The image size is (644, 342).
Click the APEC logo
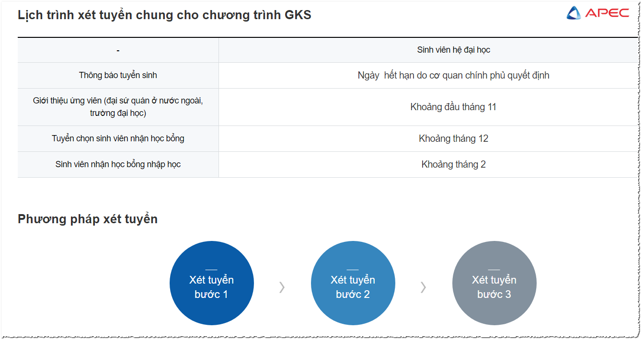[598, 13]
